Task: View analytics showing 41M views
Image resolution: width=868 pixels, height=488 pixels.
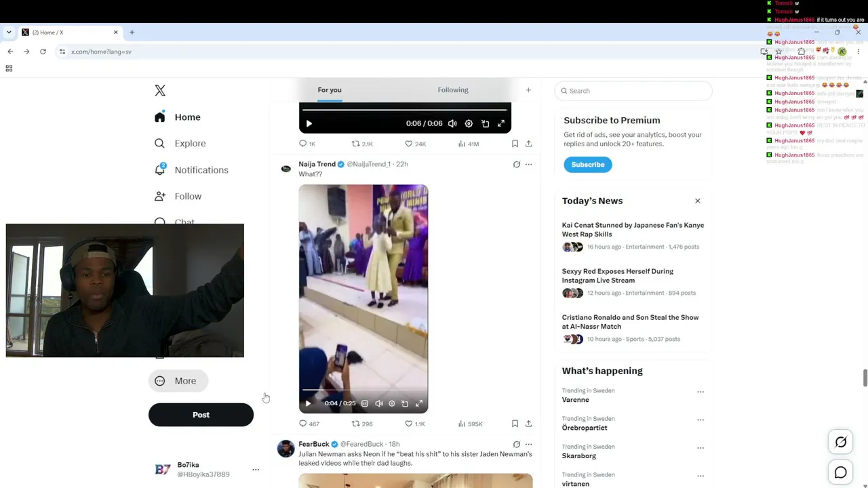Action: click(x=469, y=144)
